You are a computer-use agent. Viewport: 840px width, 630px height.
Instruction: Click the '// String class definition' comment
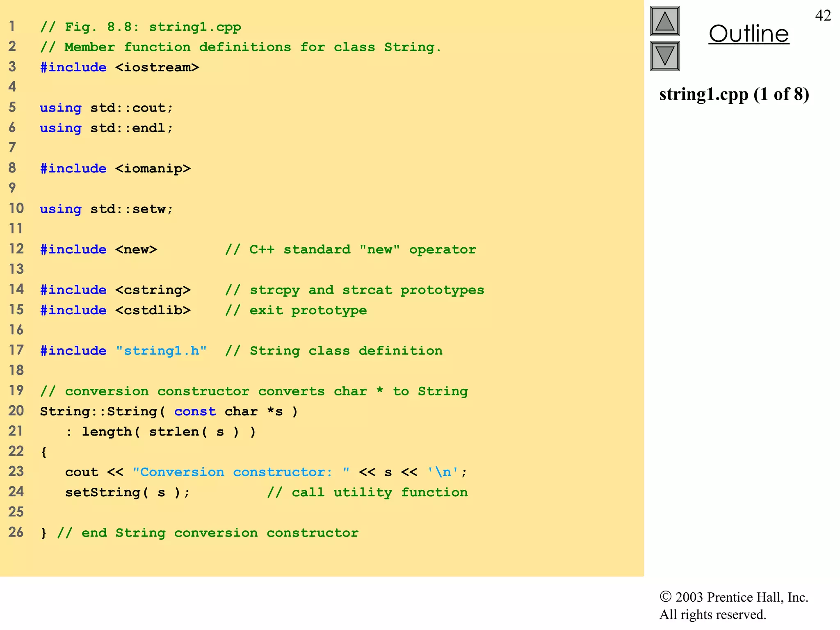pyautogui.click(x=334, y=351)
